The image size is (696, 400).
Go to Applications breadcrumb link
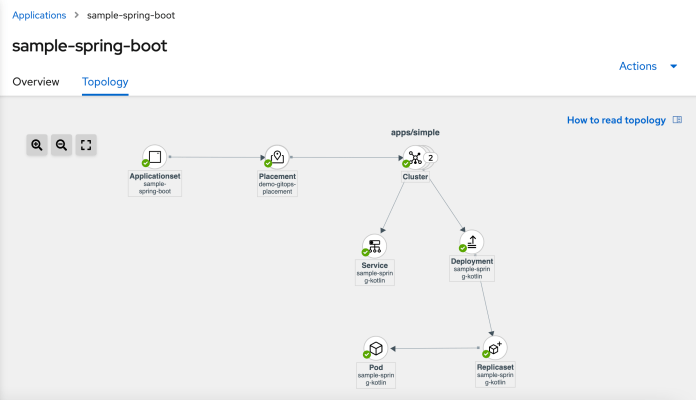tap(39, 15)
